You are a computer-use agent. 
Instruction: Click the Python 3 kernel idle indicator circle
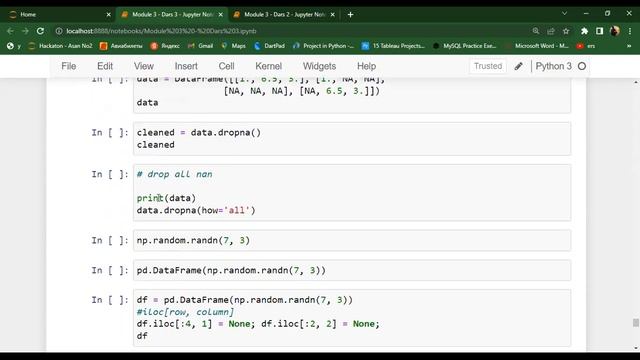(582, 66)
